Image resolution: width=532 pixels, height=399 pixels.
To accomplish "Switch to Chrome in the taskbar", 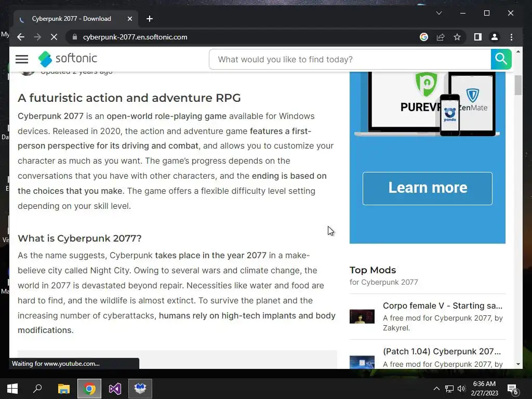I will point(89,389).
